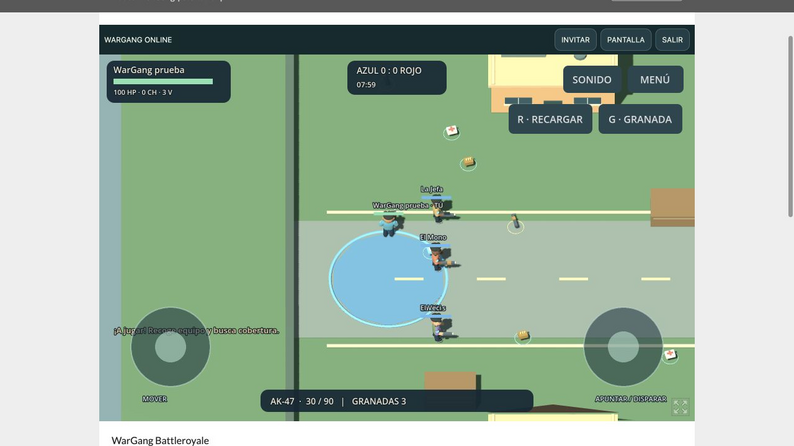Click the ammo crate on the lower roadside
The height and width of the screenshot is (446, 794).
523,336
